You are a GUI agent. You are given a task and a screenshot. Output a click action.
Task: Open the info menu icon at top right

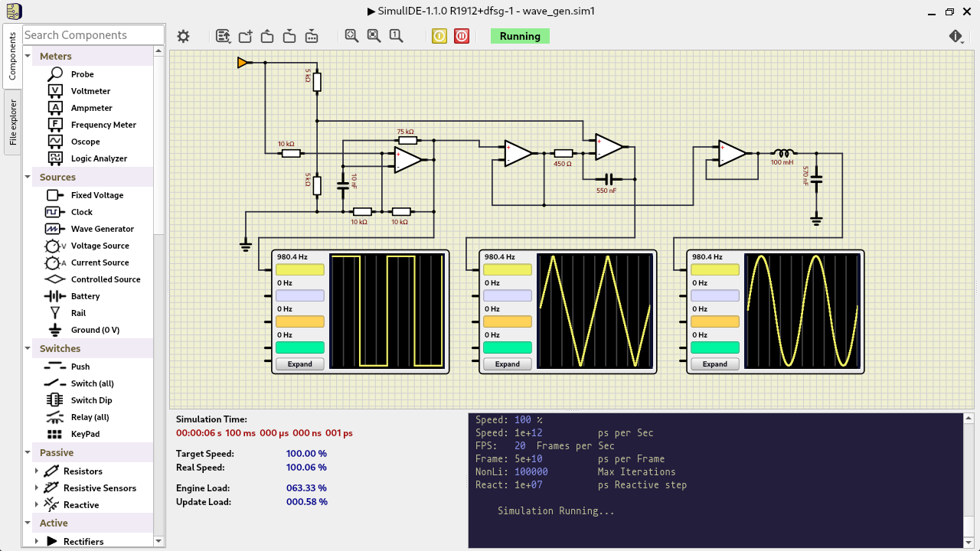[x=956, y=36]
